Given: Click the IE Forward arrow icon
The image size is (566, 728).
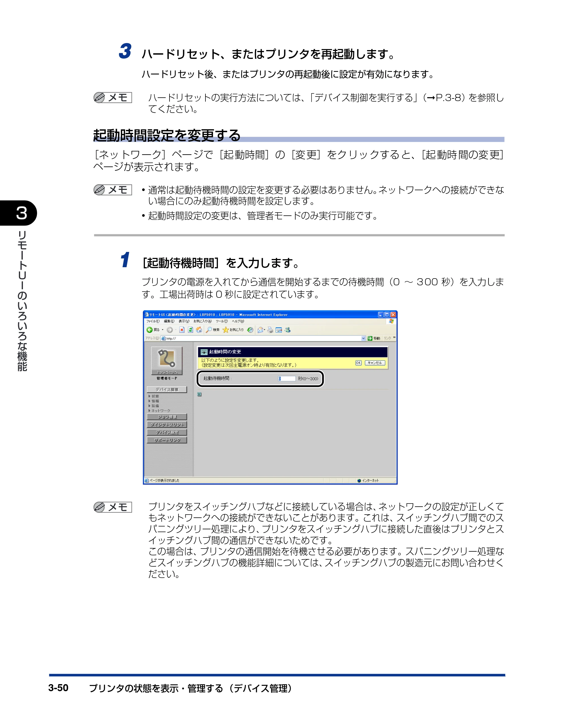Looking at the screenshot, I should point(170,330).
